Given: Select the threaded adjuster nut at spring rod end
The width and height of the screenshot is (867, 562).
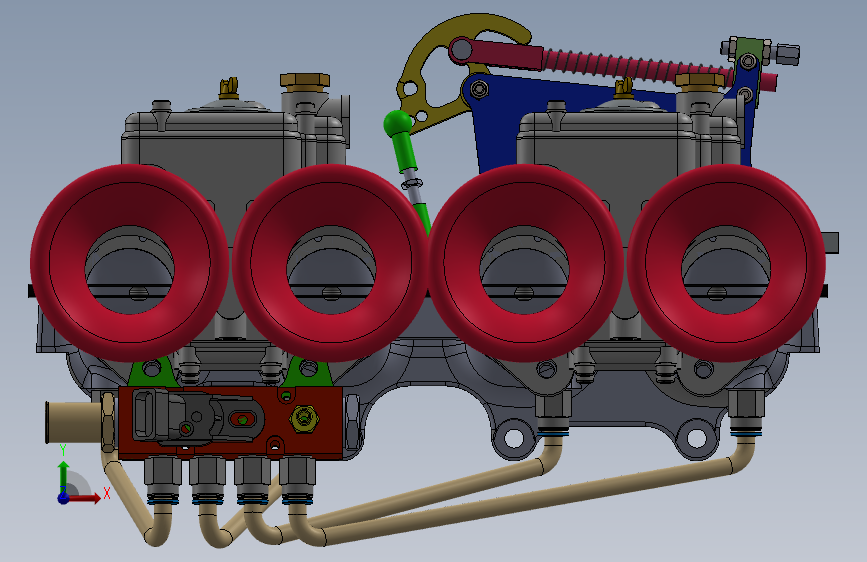Looking at the screenshot, I should coord(786,54).
